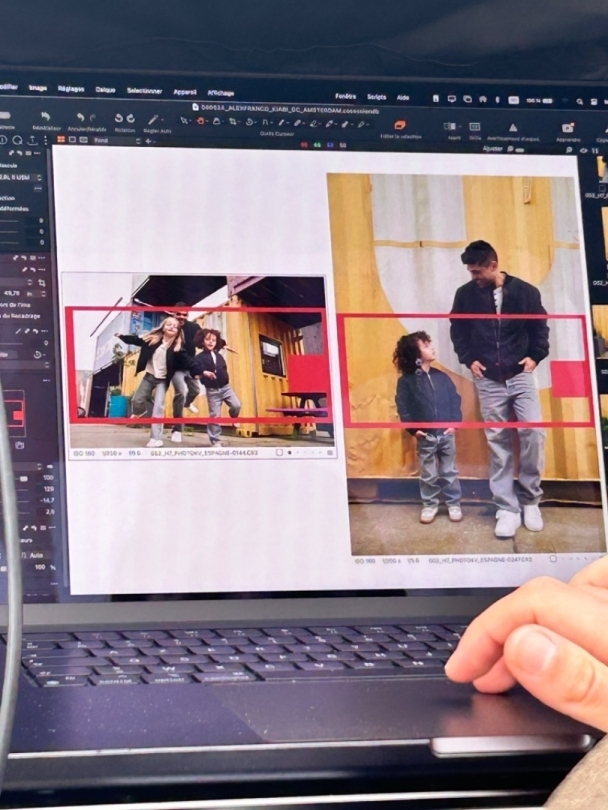The image size is (608, 810).
Task: Click the Réinitialiser toolbar icon
Action: point(45,117)
